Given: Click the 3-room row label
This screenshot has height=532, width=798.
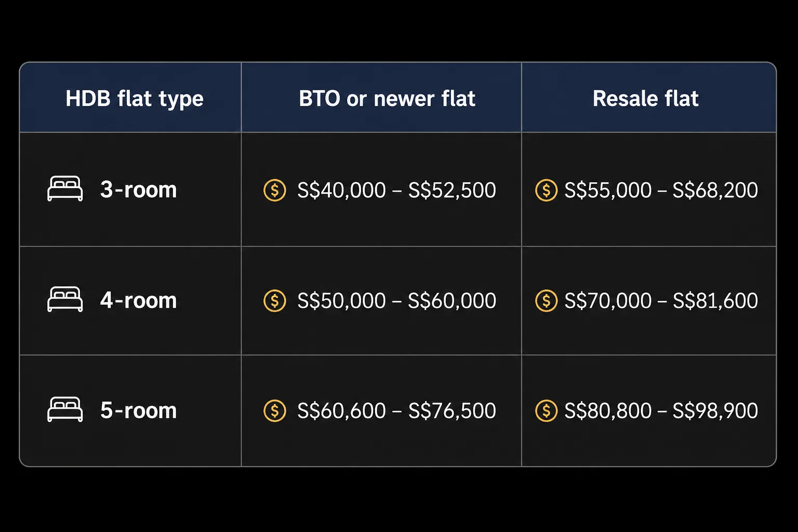Looking at the screenshot, I should (x=139, y=190).
